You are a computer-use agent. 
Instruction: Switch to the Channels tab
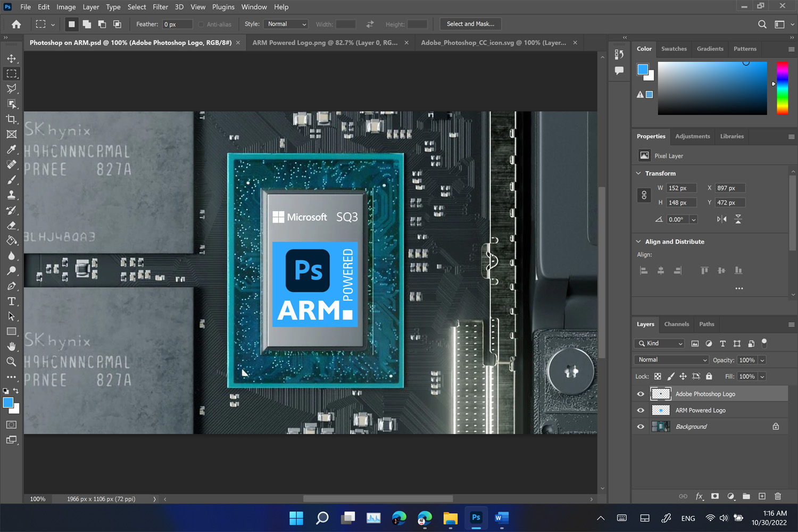click(x=676, y=324)
